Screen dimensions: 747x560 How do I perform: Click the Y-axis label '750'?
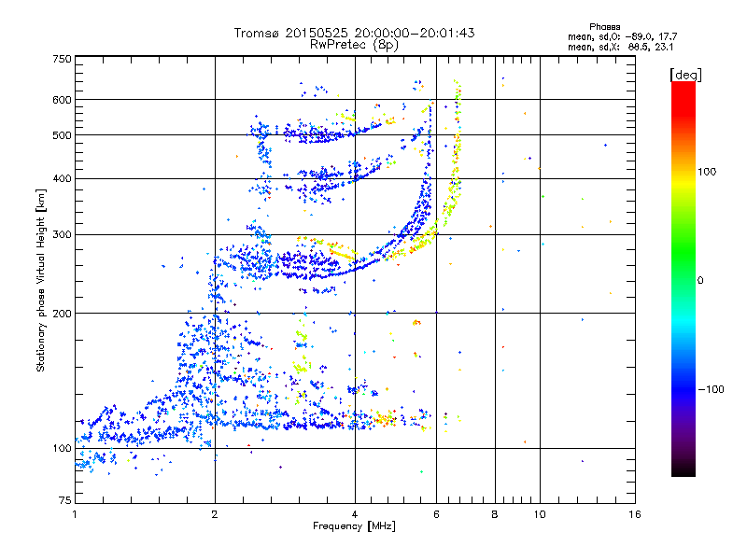coord(63,59)
